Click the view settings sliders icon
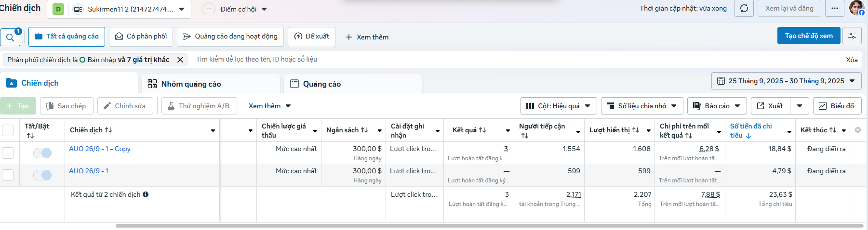 point(852,36)
